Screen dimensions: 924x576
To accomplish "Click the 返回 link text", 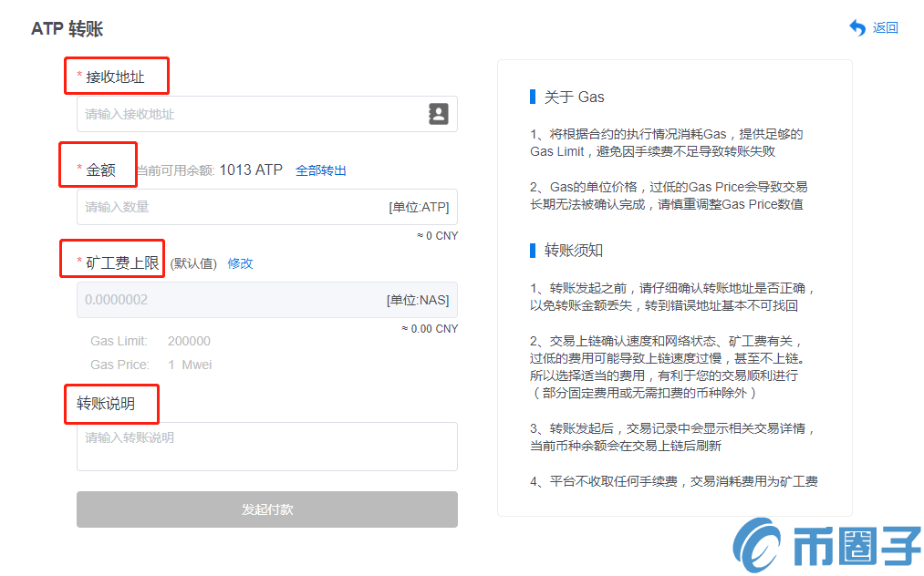I will coord(885,28).
